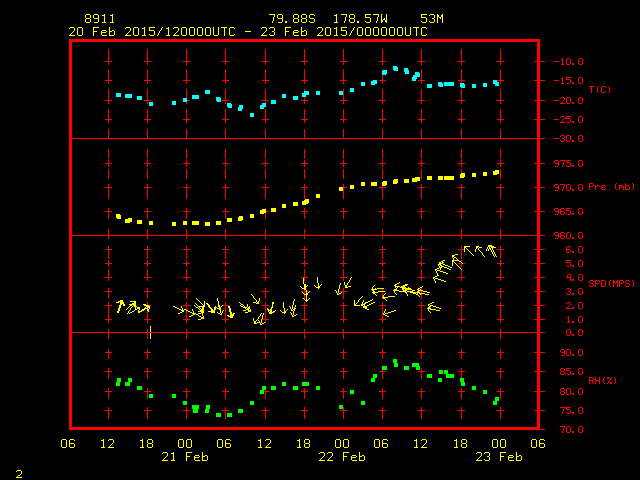Click the -15.0 temperature tick
This screenshot has height=480, width=640.
click(568, 81)
